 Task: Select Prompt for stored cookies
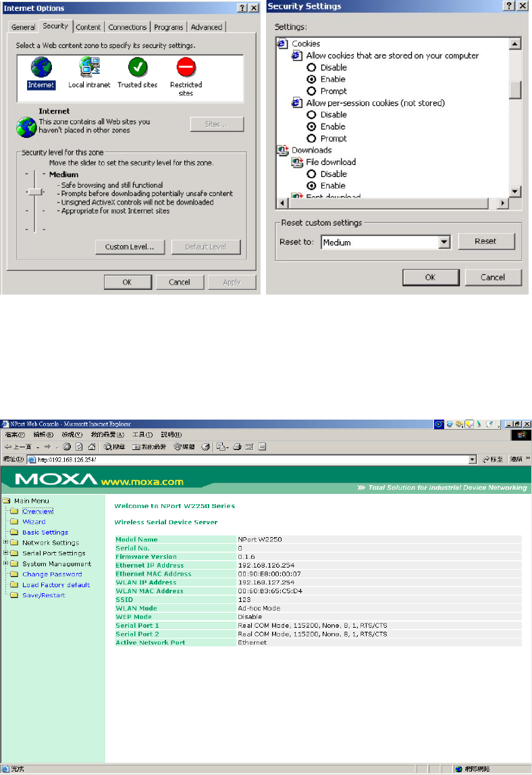[x=311, y=91]
